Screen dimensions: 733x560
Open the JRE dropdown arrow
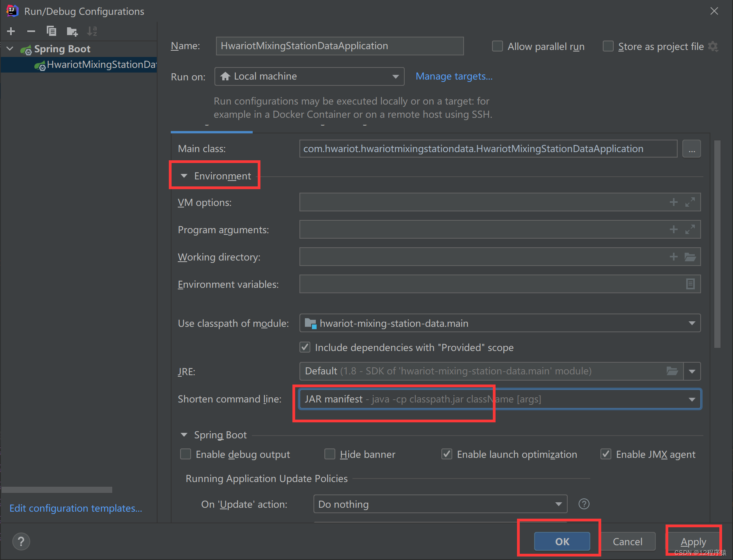pyautogui.click(x=692, y=371)
